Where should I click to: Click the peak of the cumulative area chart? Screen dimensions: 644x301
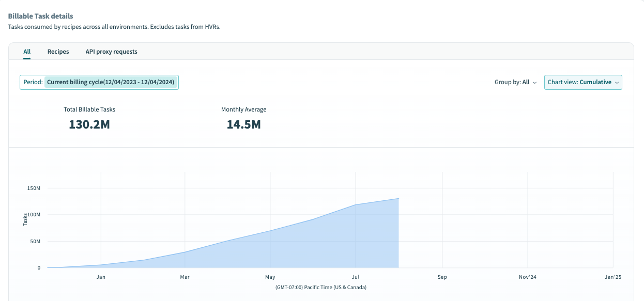point(398,198)
